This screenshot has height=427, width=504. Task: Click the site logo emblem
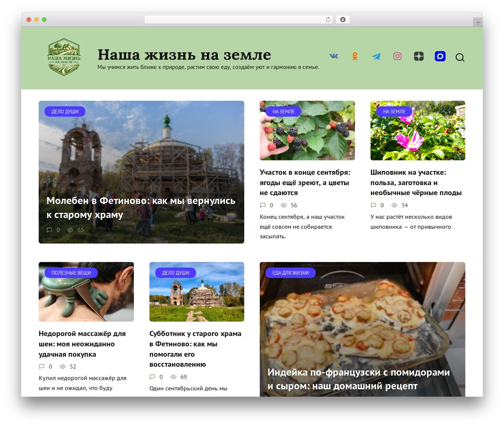[64, 57]
